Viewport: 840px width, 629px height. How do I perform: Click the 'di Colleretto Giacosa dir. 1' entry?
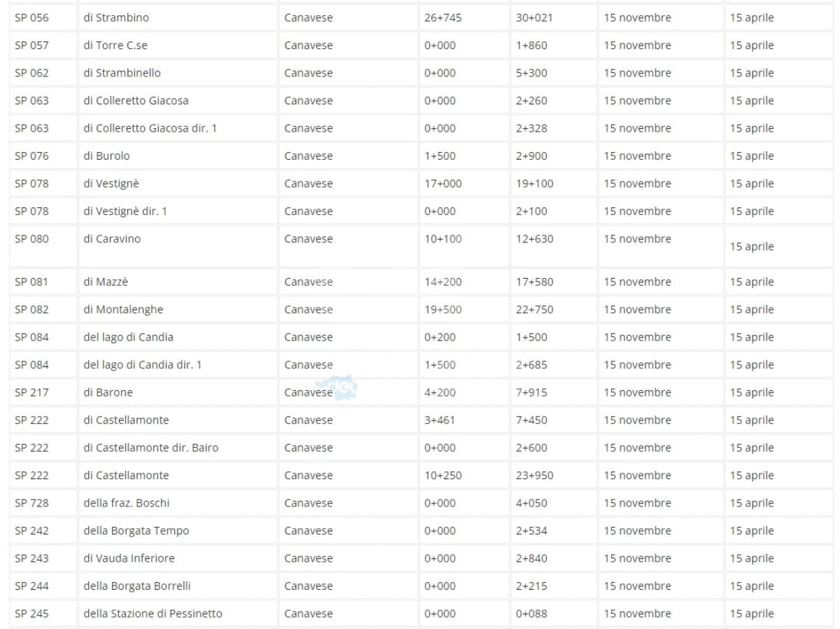pyautogui.click(x=150, y=128)
